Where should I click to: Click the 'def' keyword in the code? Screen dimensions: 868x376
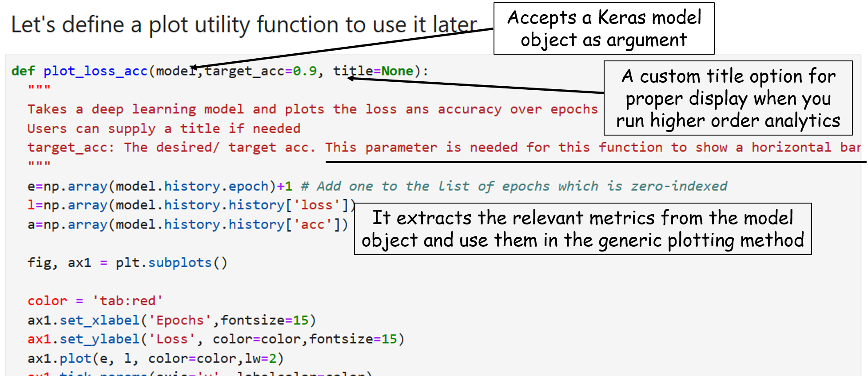coord(23,71)
